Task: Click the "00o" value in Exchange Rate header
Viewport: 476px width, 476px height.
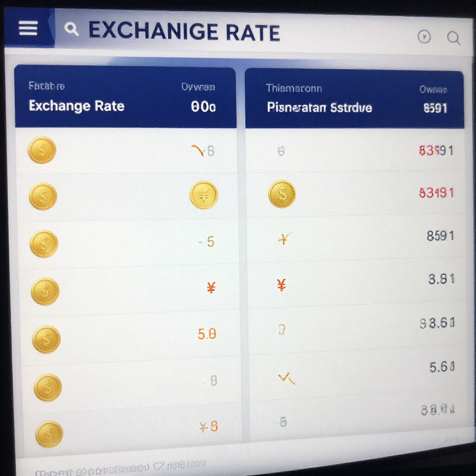Action: tap(204, 107)
